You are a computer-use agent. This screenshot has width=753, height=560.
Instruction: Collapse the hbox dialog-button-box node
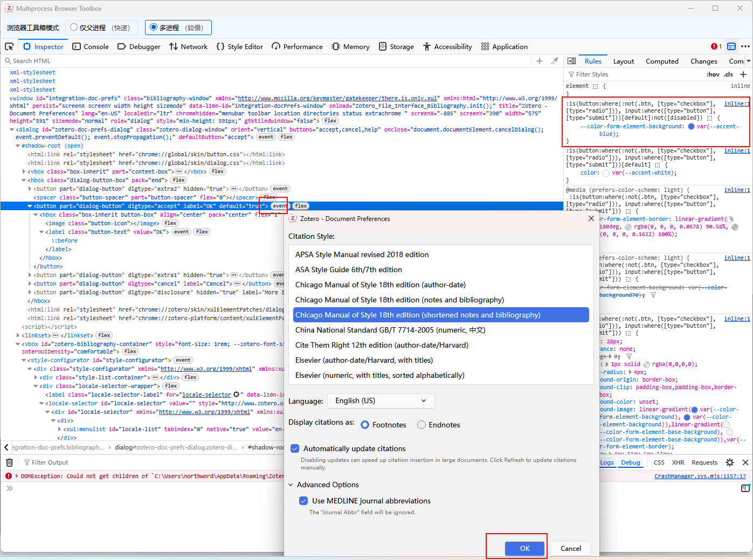coord(24,180)
